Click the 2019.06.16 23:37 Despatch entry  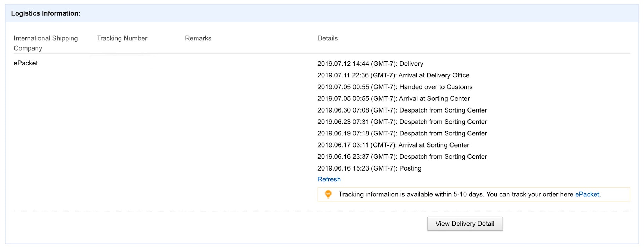402,157
